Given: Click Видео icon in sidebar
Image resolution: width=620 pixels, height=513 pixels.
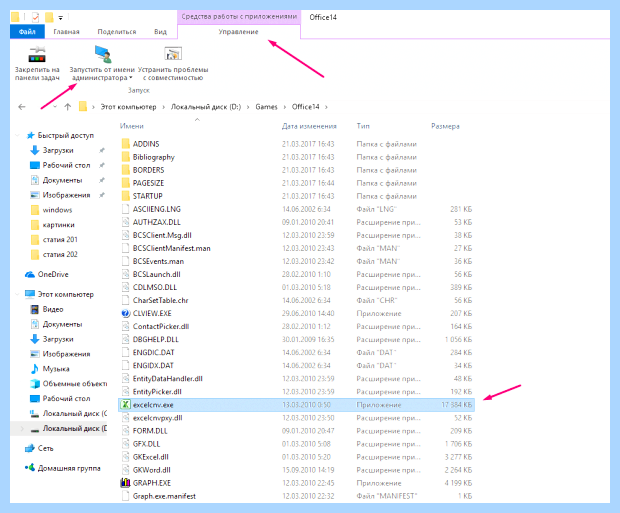Looking at the screenshot, I should 35,309.
